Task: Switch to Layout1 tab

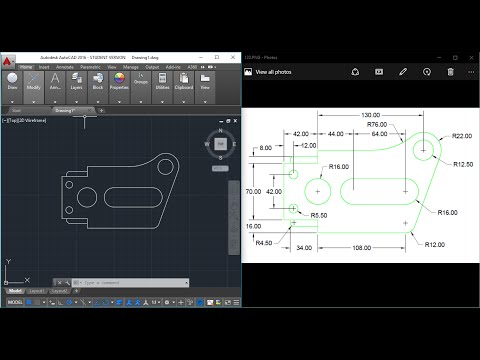Action: [x=36, y=291]
